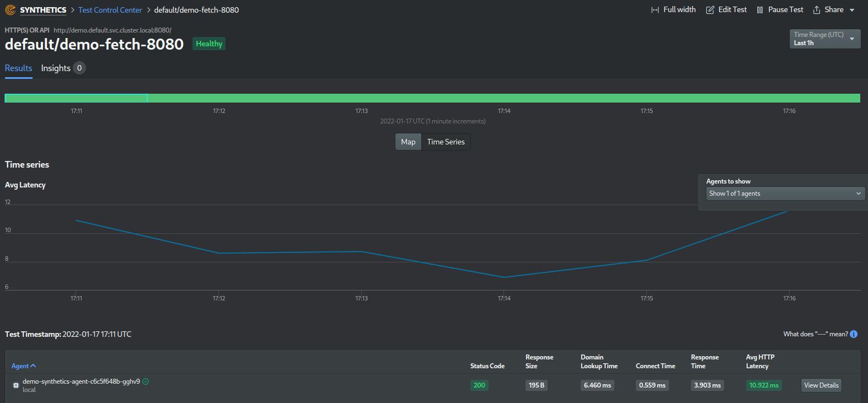Click the default/demo-fetch-8080 page title
The height and width of the screenshot is (403, 868).
(94, 44)
